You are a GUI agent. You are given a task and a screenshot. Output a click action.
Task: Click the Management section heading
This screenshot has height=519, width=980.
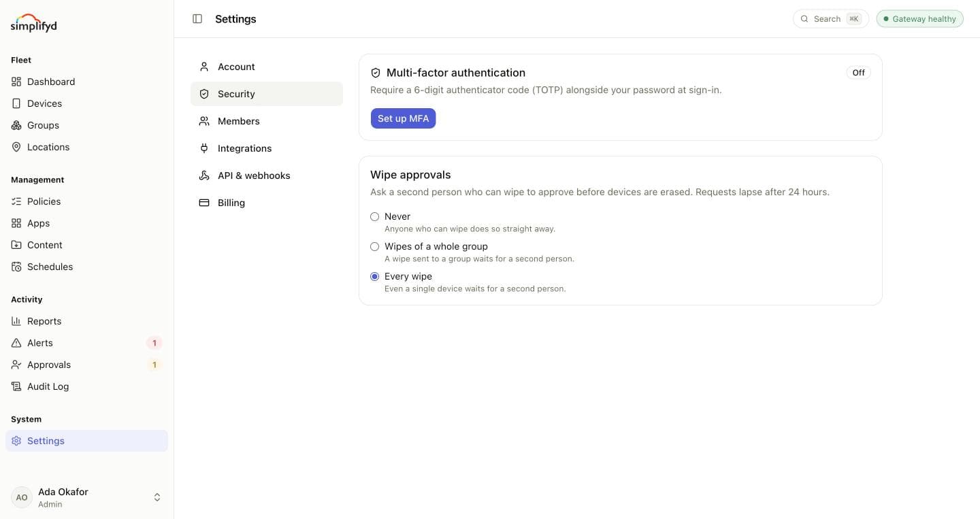pos(37,180)
